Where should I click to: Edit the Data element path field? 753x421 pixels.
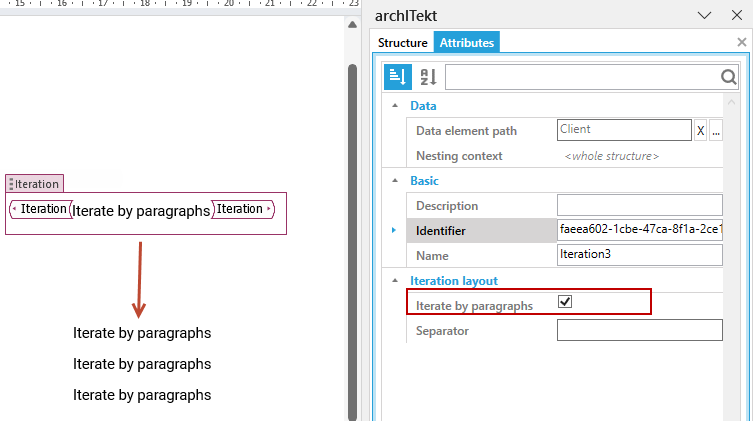tap(624, 130)
